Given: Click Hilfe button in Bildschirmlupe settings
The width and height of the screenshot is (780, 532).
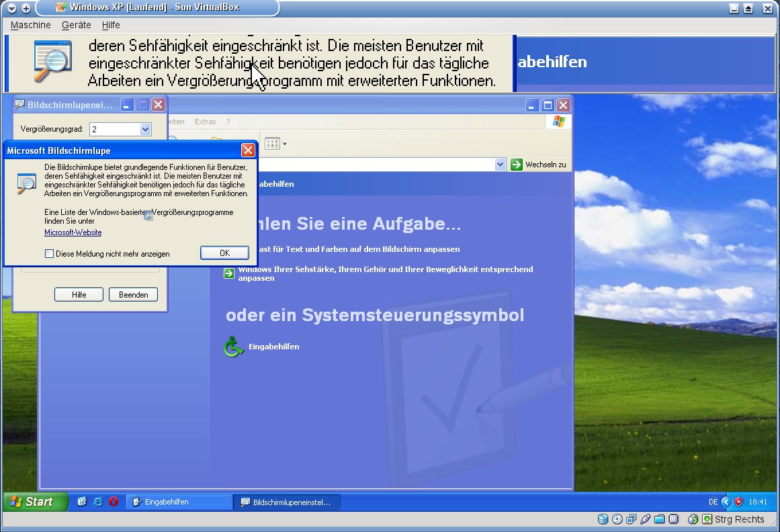Looking at the screenshot, I should tap(79, 294).
